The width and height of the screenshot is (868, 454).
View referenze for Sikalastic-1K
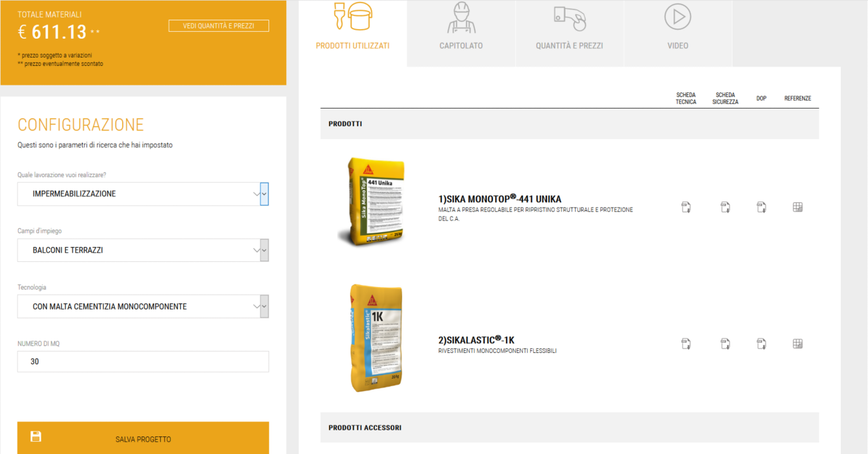pyautogui.click(x=797, y=343)
